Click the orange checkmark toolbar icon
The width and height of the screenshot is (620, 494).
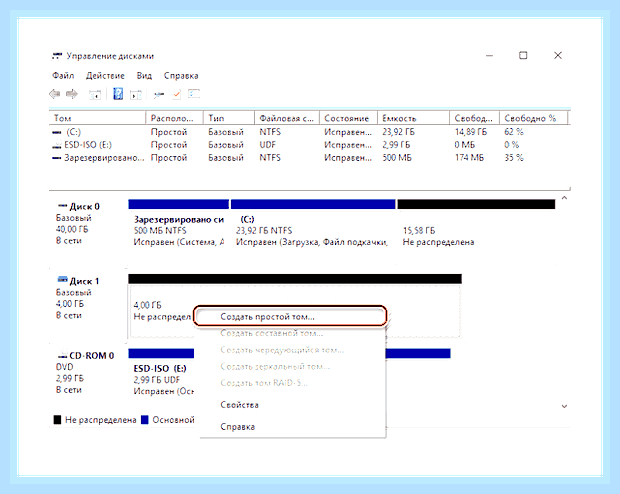coord(177,94)
